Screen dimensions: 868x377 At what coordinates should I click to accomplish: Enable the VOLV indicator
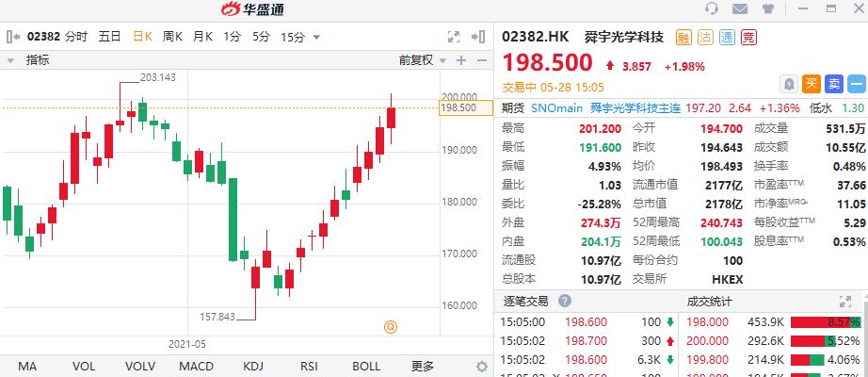[x=140, y=367]
